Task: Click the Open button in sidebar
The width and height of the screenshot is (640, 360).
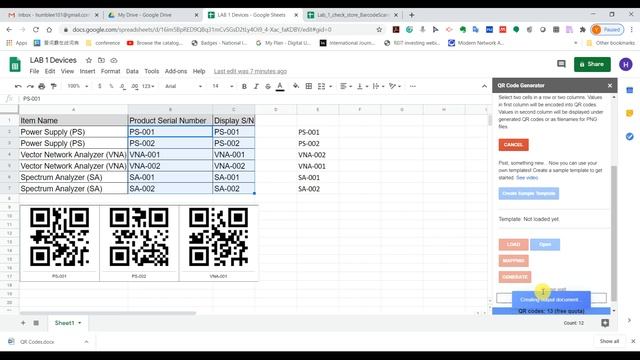Action: [x=545, y=244]
